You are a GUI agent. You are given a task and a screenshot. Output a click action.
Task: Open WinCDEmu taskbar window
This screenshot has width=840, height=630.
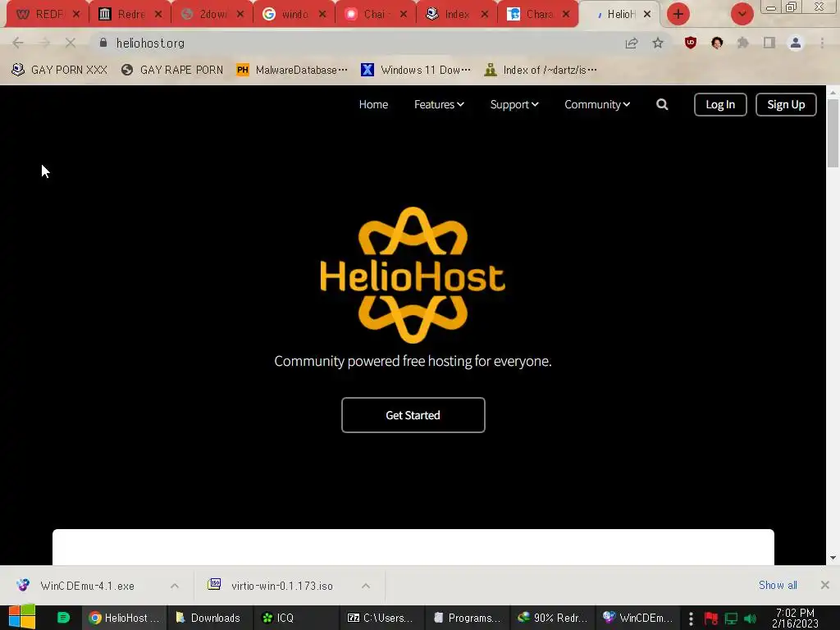point(638,618)
